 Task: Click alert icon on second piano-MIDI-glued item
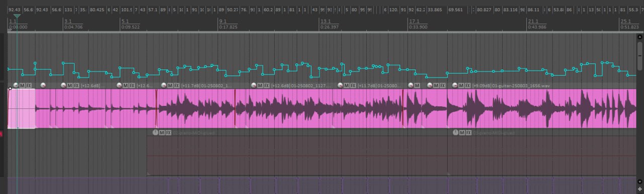coord(456,133)
